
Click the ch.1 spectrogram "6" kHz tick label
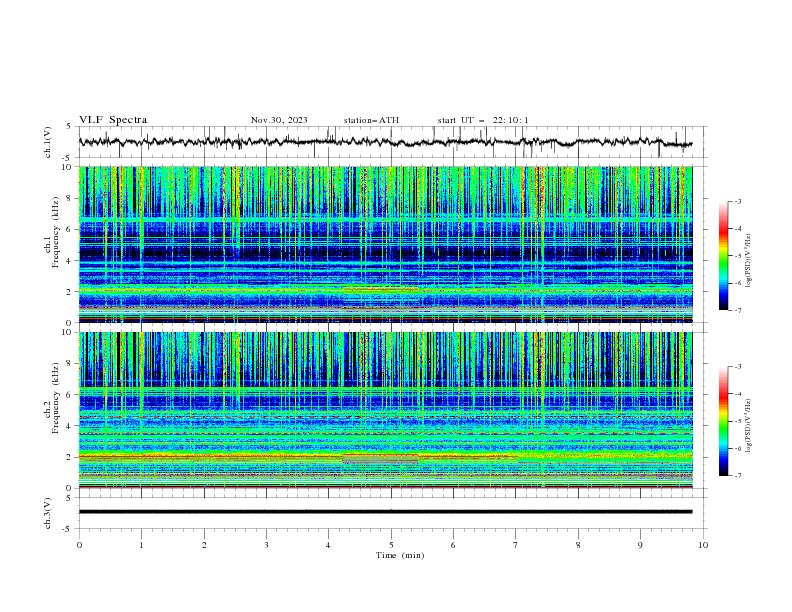[70, 229]
